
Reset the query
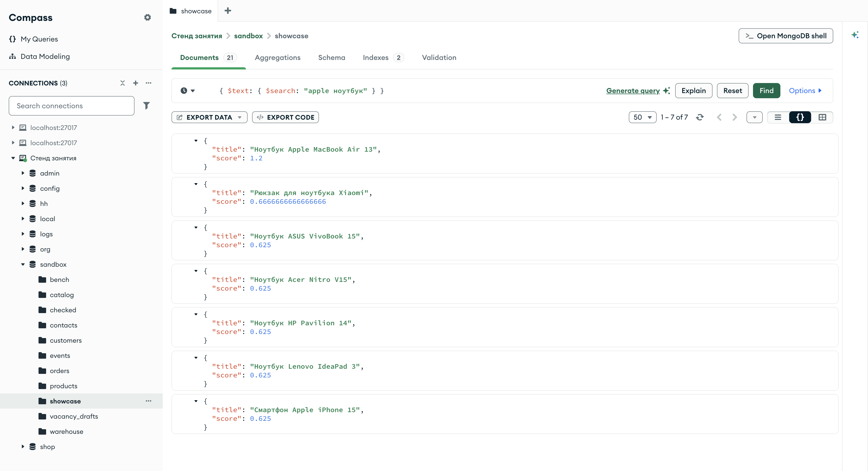click(733, 91)
